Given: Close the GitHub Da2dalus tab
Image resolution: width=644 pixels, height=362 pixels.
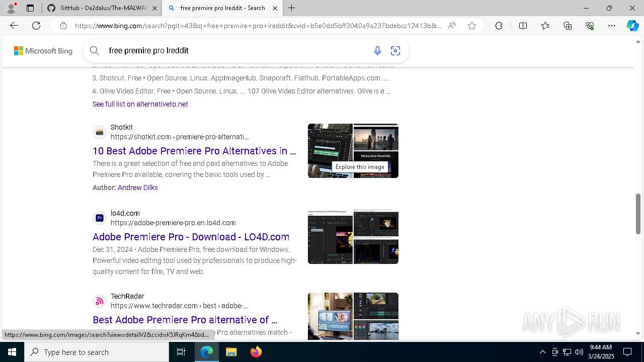Looking at the screenshot, I should pyautogui.click(x=154, y=8).
